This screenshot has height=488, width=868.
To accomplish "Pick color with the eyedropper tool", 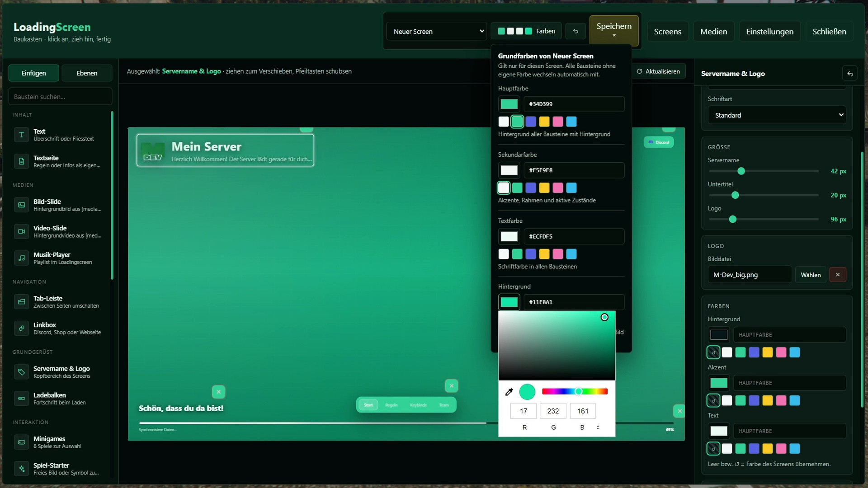I will click(509, 392).
